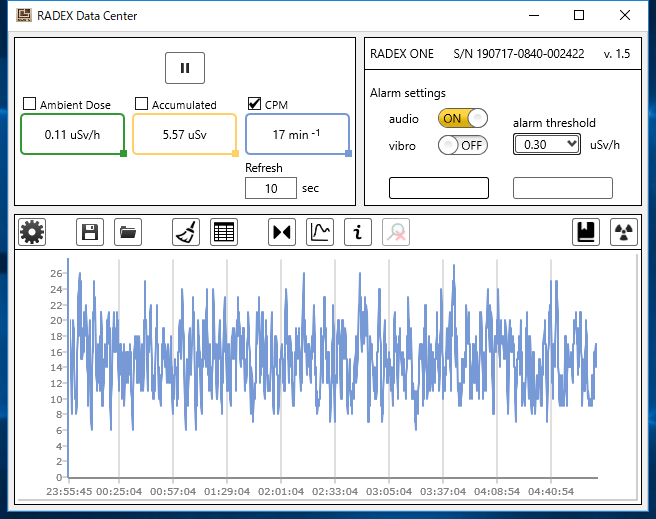Open the info 'i' icon
This screenshot has height=519, width=656.
click(x=358, y=232)
